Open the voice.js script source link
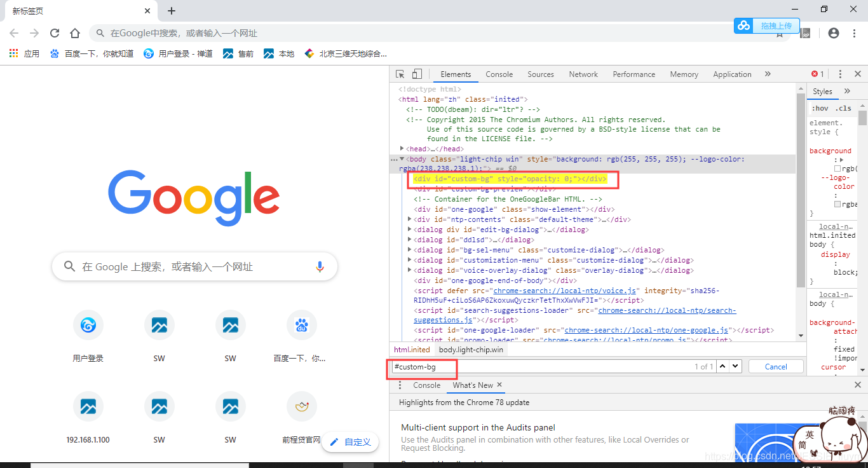Viewport: 868px width, 468px height. (564, 291)
